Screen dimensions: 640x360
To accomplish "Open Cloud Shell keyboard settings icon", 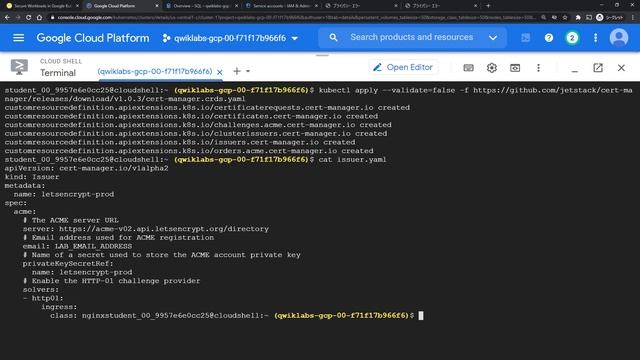I will pyautogui.click(x=469, y=68).
